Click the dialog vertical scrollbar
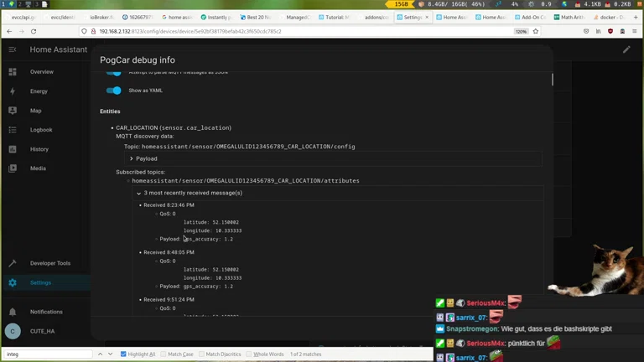Image resolution: width=644 pixels, height=362 pixels. click(553, 80)
